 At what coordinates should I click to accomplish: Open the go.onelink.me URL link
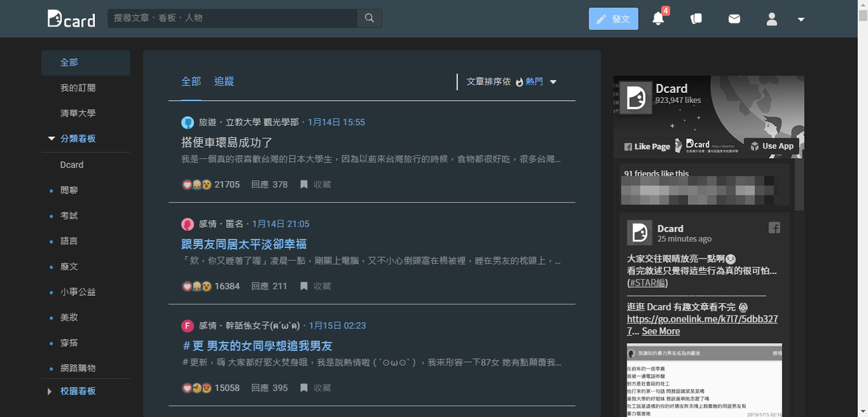pos(703,325)
